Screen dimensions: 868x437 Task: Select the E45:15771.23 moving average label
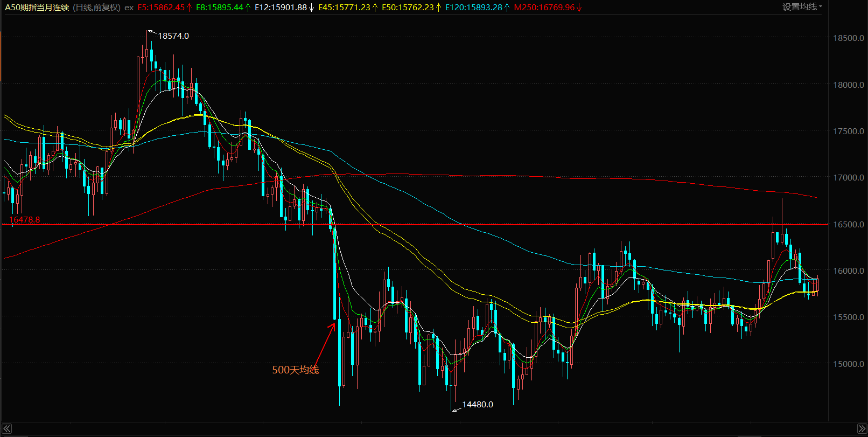tap(348, 8)
